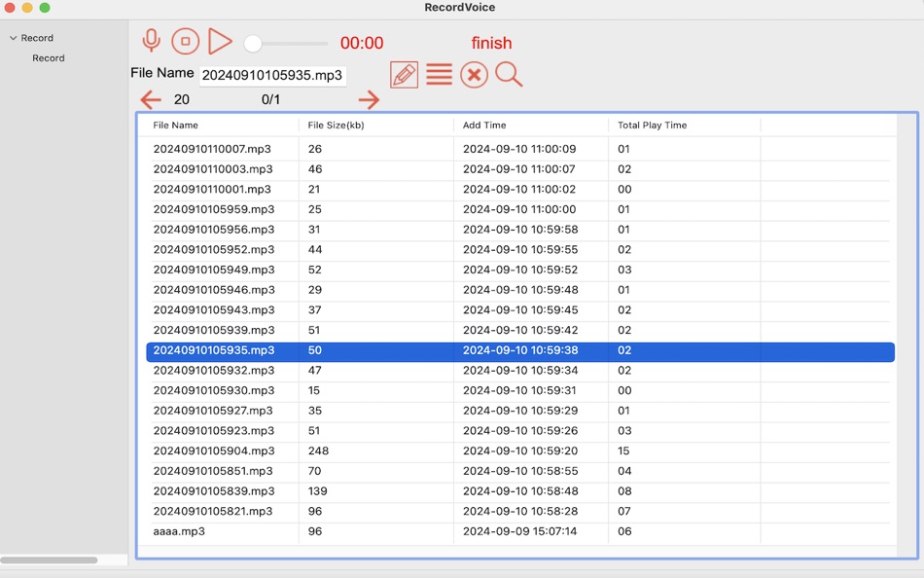Viewport: 924px width, 578px height.
Task: Stop recording with the stop icon
Action: coord(185,41)
